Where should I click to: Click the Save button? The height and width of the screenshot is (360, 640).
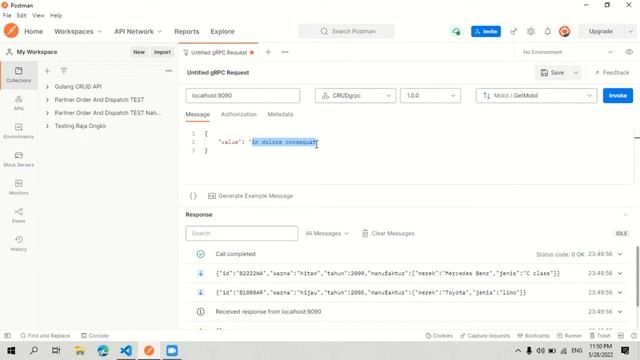coord(553,73)
